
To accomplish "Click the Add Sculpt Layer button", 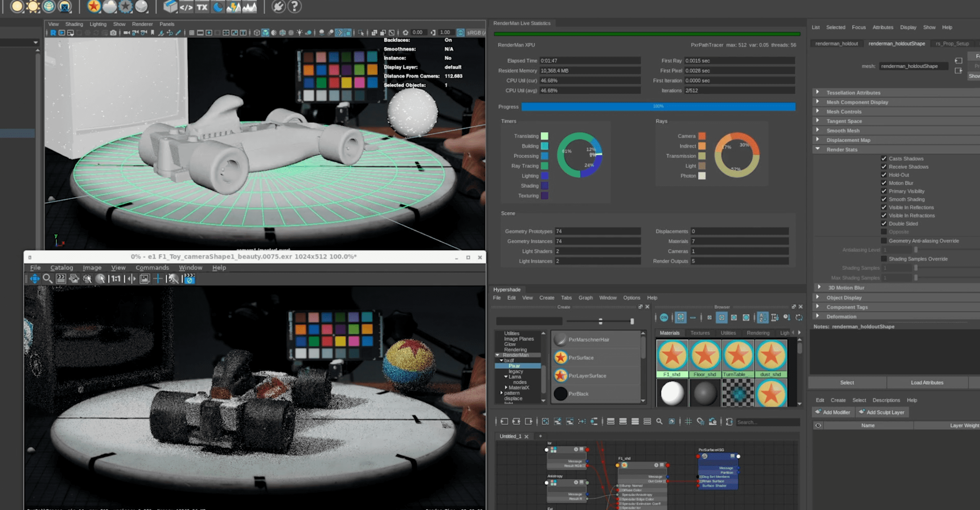I will click(x=882, y=412).
